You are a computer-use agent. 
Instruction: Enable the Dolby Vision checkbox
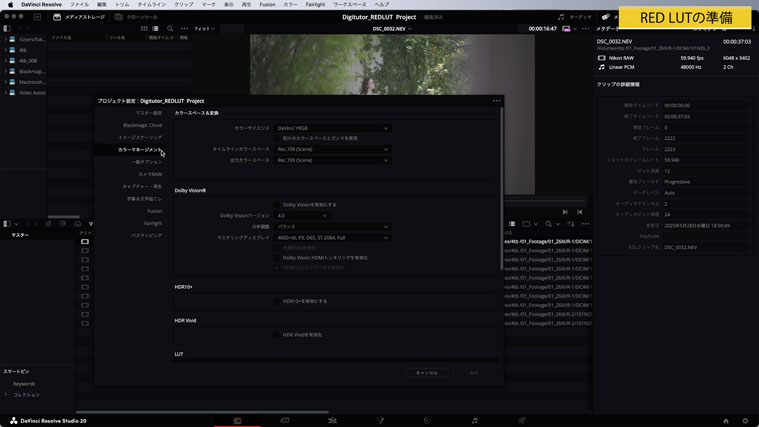[277, 204]
